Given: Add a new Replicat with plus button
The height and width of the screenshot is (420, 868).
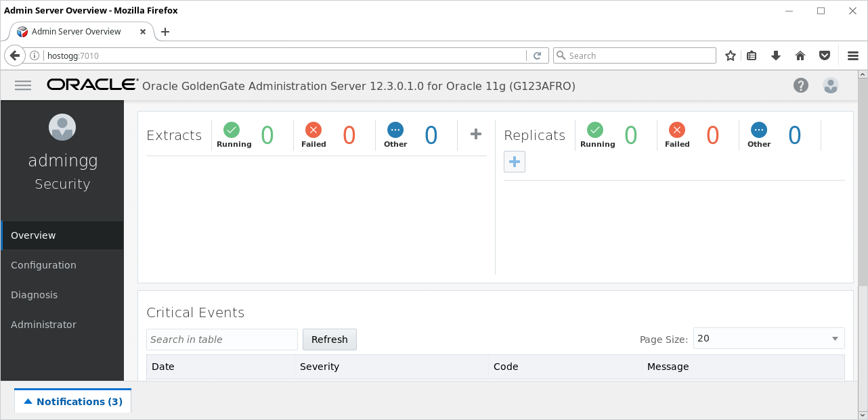Looking at the screenshot, I should 515,162.
